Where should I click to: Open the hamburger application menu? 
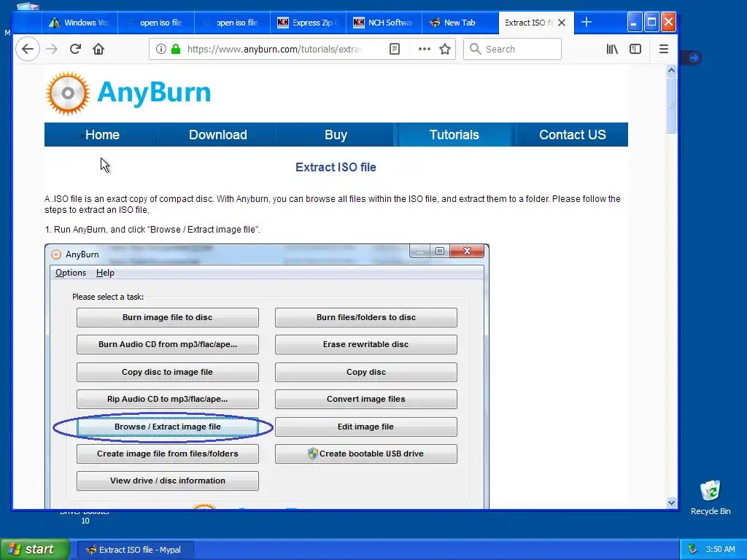(664, 49)
